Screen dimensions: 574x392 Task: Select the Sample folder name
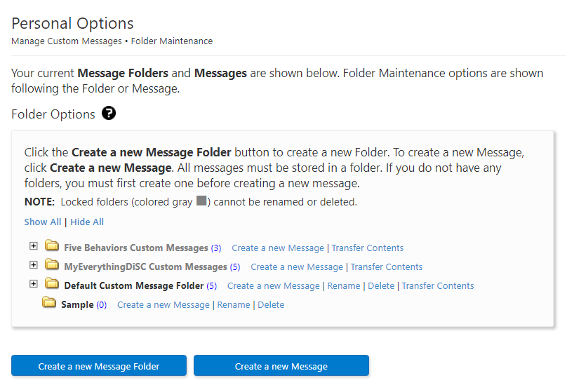77,305
